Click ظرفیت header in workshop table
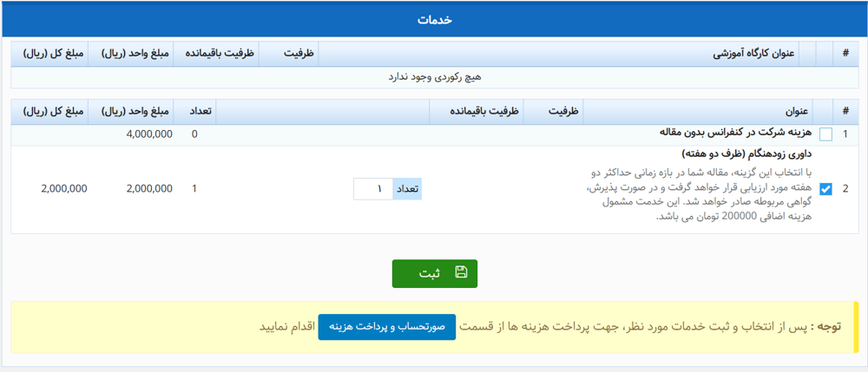 286,54
